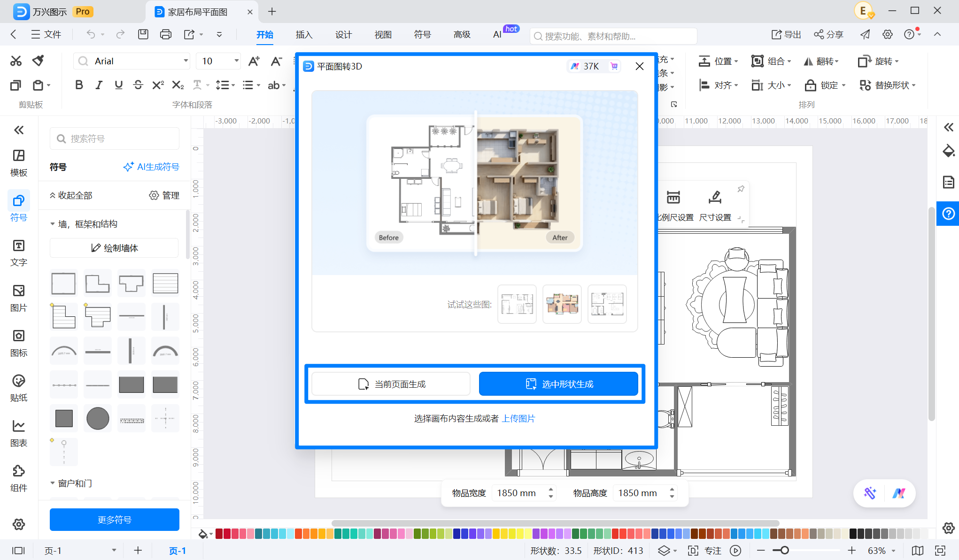959x560 pixels.
Task: Open the Icons (图标) sidebar panel
Action: tap(19, 344)
